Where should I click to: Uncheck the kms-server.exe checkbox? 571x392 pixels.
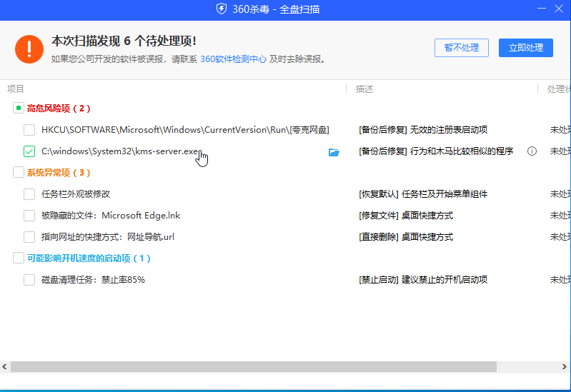click(x=29, y=151)
